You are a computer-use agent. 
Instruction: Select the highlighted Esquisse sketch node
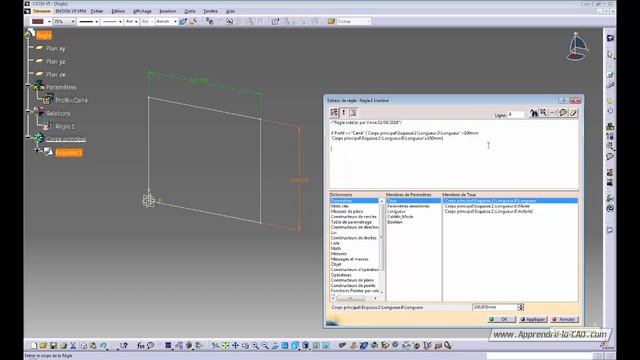coord(69,152)
